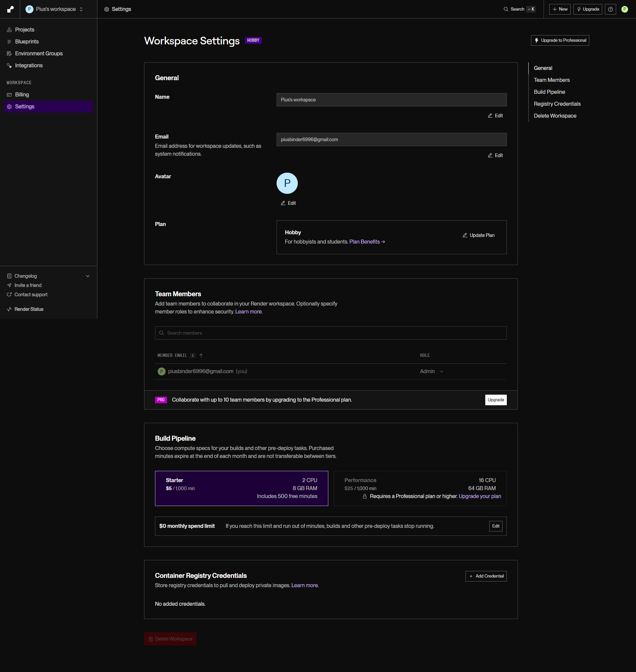This screenshot has width=636, height=672.
Task: Open Billing in the sidebar
Action: (22, 94)
